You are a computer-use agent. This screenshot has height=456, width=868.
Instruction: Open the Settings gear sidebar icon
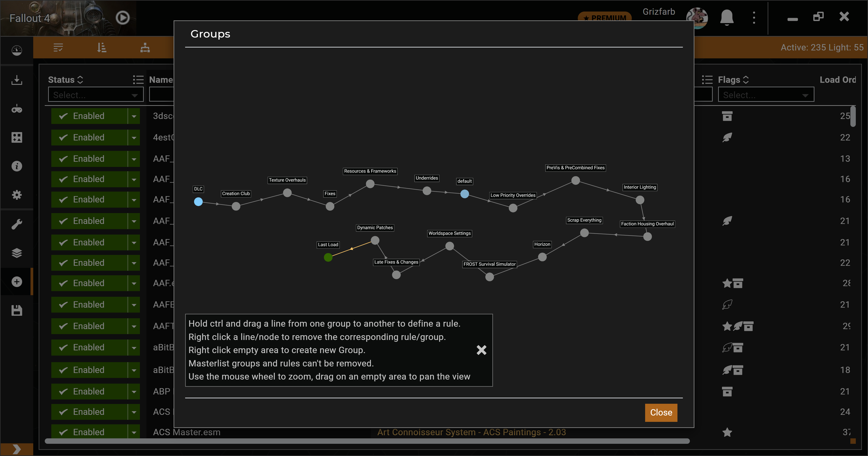pos(17,195)
